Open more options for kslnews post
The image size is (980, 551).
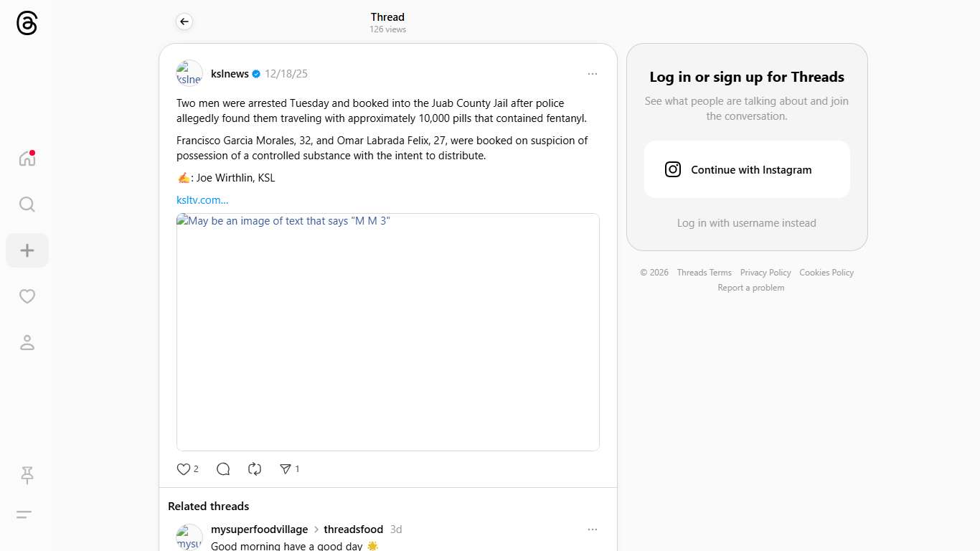(592, 74)
